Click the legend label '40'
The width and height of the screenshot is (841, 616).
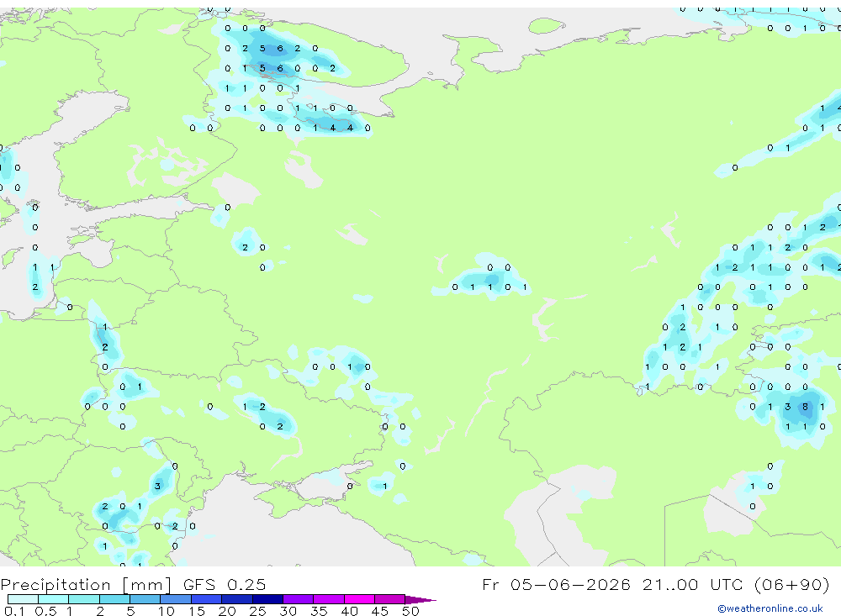coord(349,611)
